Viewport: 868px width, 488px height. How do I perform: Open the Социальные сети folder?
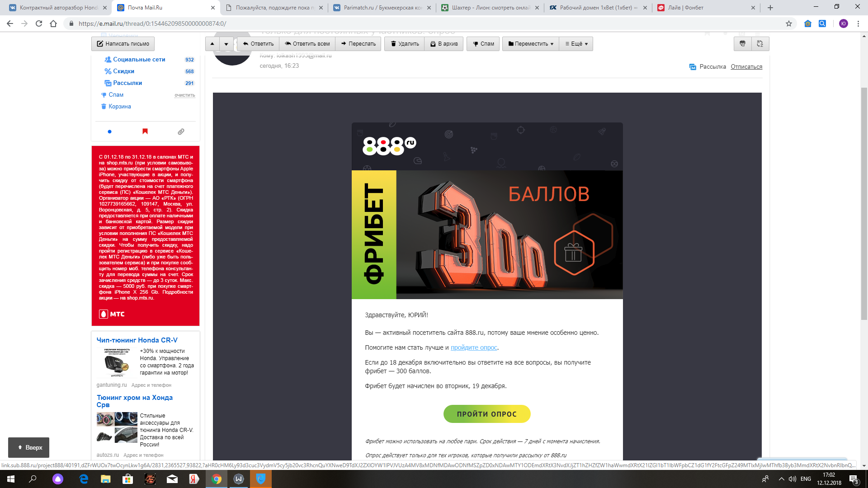tap(139, 59)
